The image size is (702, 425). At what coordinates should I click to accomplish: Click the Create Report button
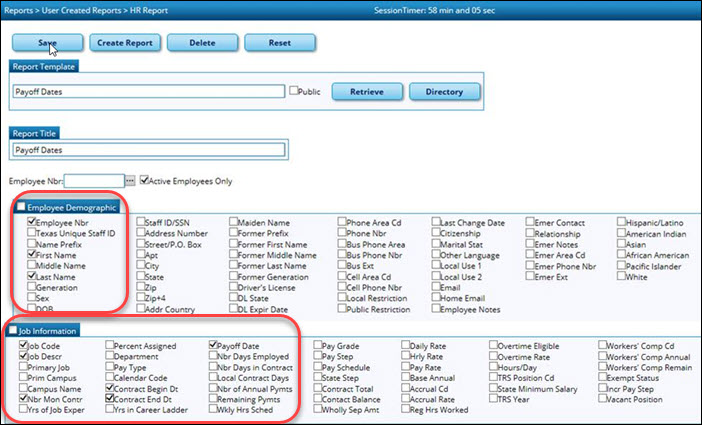125,43
